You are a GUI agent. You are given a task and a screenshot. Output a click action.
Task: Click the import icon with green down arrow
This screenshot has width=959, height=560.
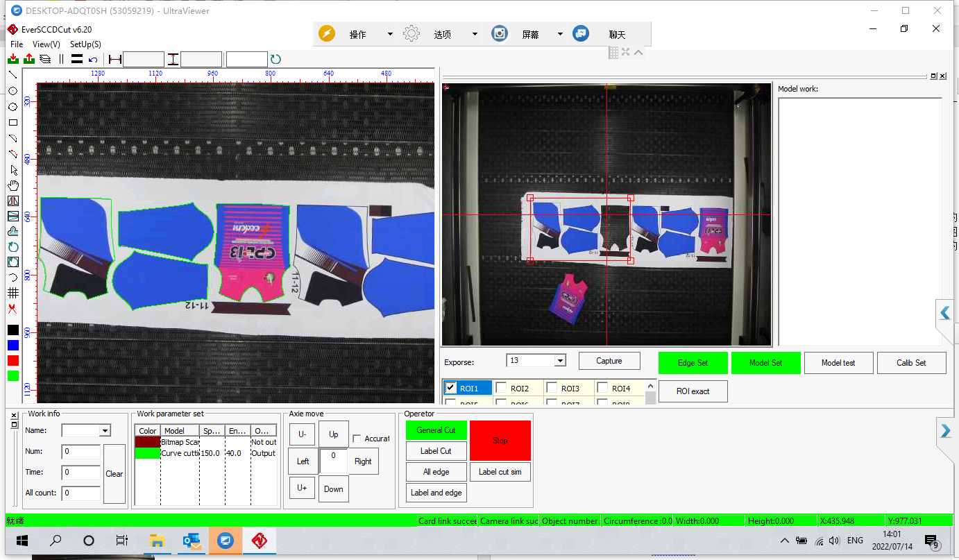tap(12, 59)
